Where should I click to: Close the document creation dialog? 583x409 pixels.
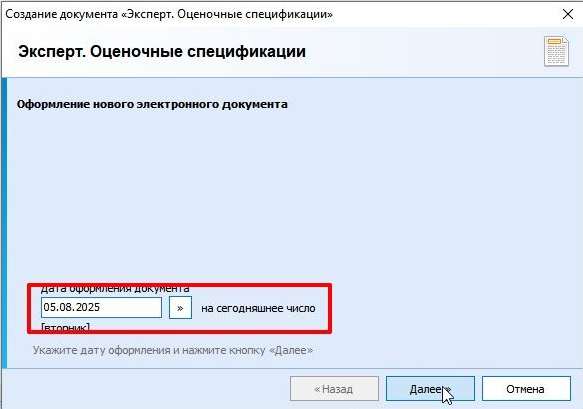point(568,14)
